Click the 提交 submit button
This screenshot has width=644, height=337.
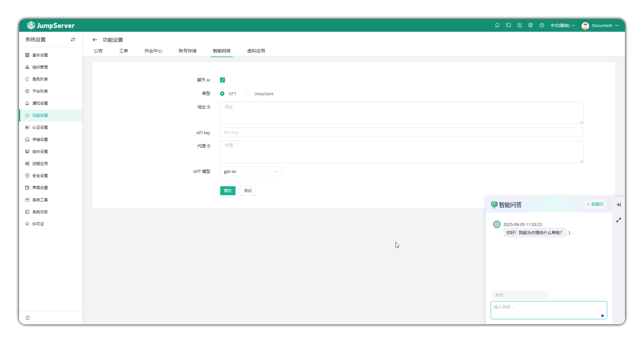click(x=228, y=191)
